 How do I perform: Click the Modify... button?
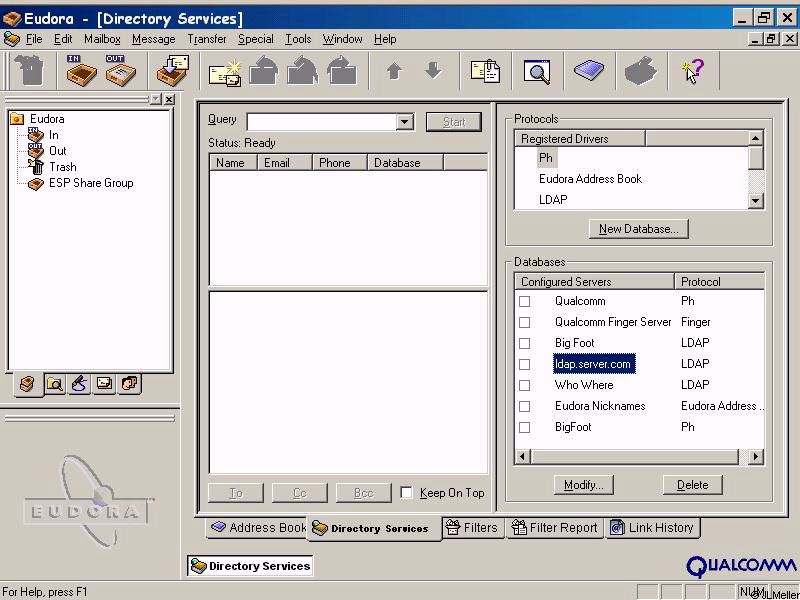(x=584, y=485)
